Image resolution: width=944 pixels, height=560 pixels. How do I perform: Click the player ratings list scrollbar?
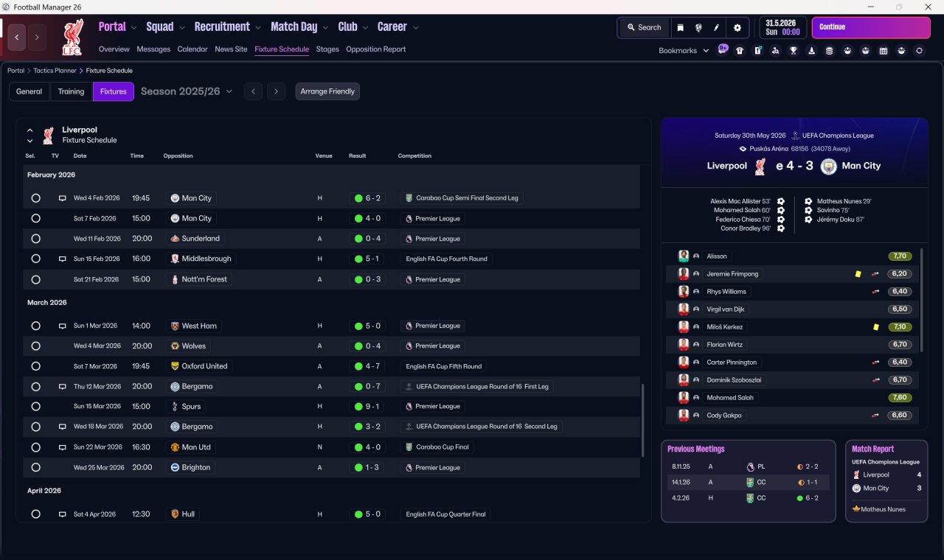(x=922, y=300)
